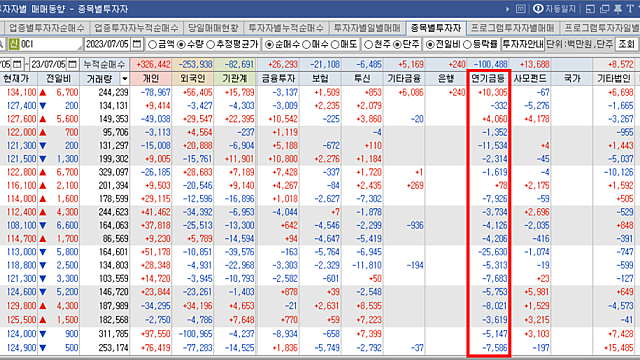Open the title bar memo icon

coord(520,9)
